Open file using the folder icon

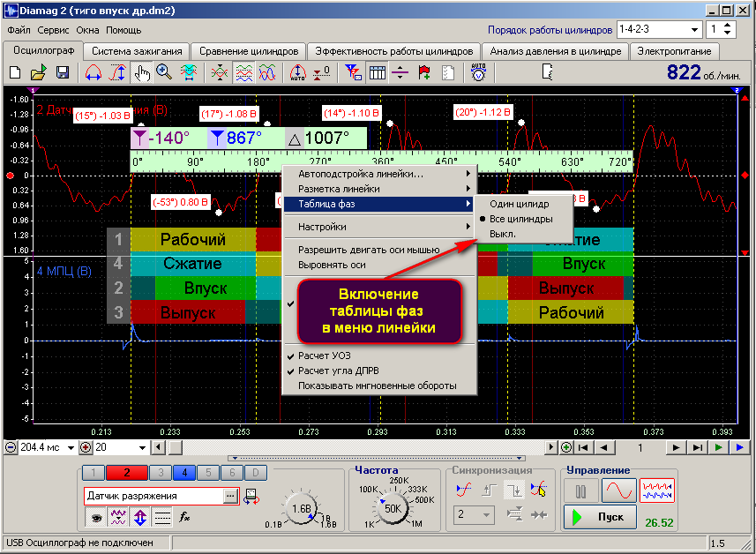click(38, 73)
